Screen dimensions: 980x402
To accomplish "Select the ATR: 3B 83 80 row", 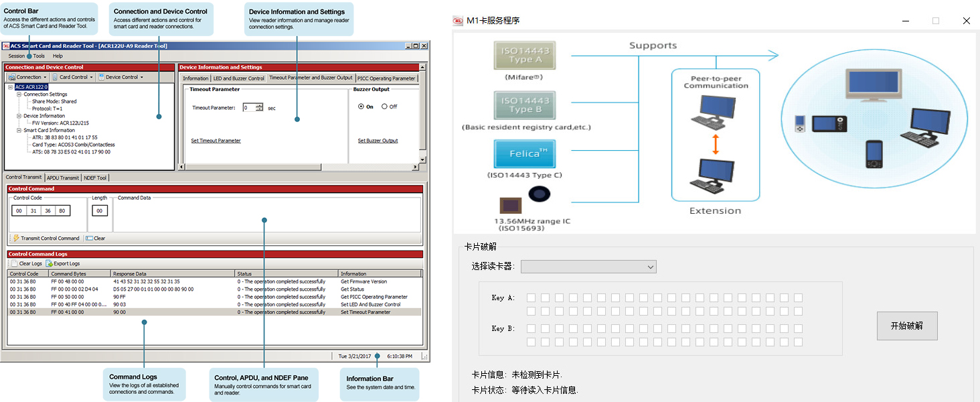I will (x=64, y=137).
